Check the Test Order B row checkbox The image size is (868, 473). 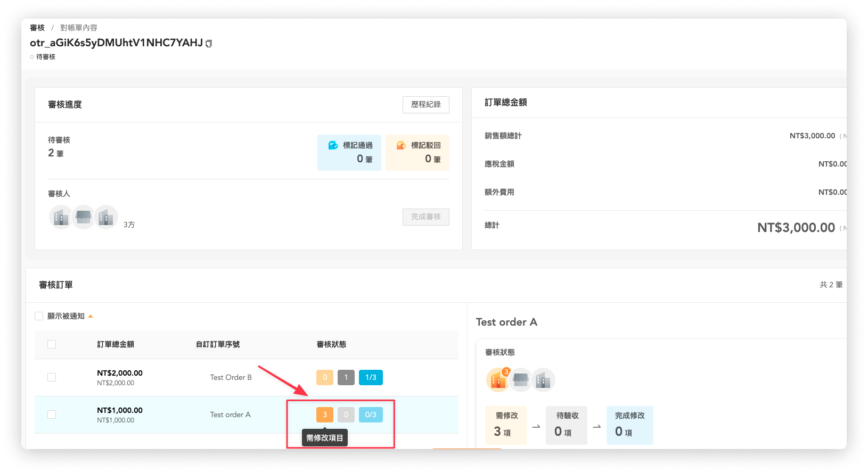(x=52, y=377)
